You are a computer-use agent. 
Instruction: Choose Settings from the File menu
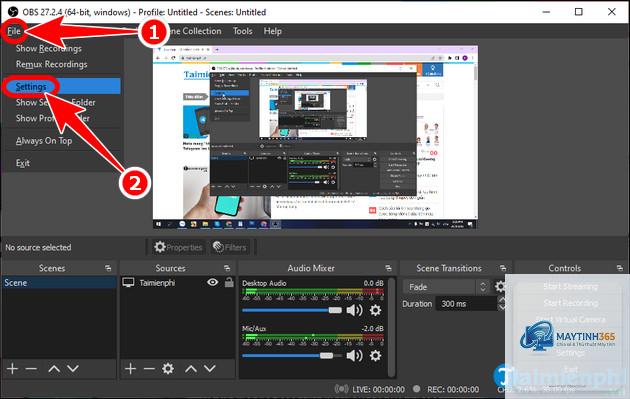click(62, 86)
